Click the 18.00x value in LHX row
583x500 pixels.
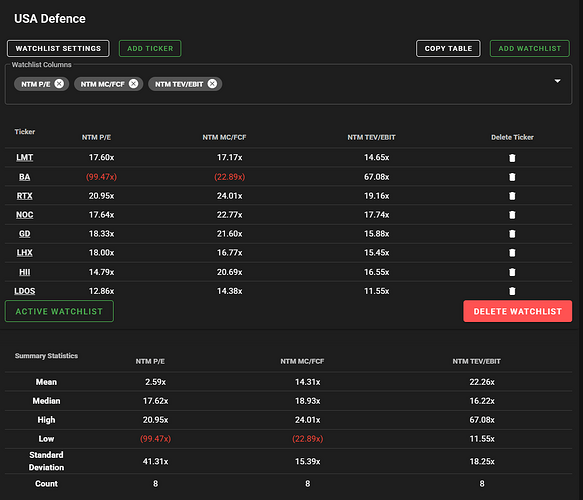(102, 253)
